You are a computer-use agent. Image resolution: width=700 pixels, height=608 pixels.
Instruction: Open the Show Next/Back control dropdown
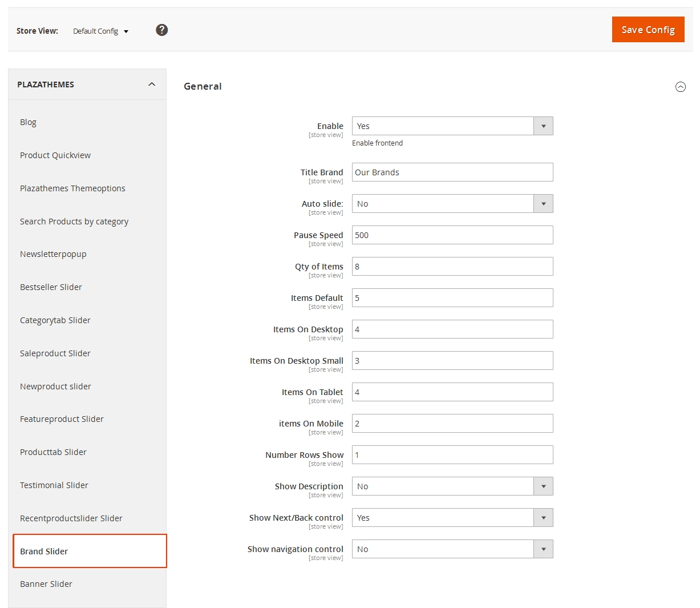[452, 518]
